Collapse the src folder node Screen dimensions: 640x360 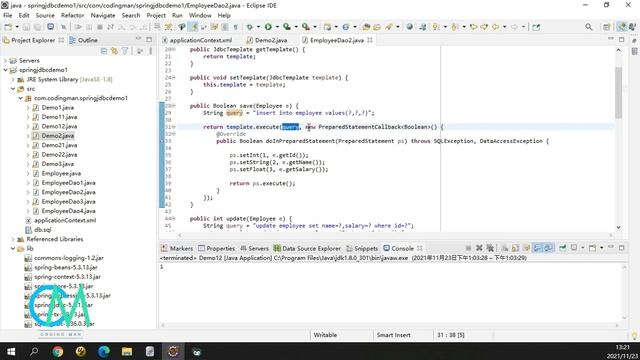(x=13, y=89)
